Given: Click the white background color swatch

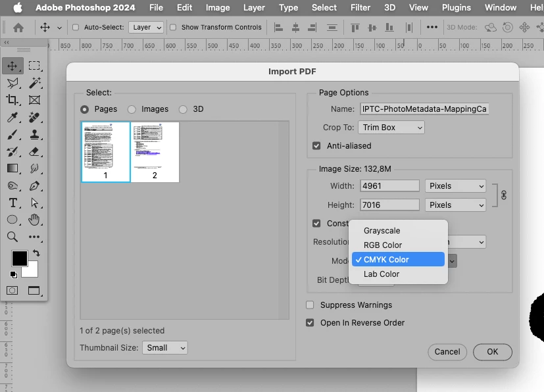Looking at the screenshot, I should tap(33, 271).
